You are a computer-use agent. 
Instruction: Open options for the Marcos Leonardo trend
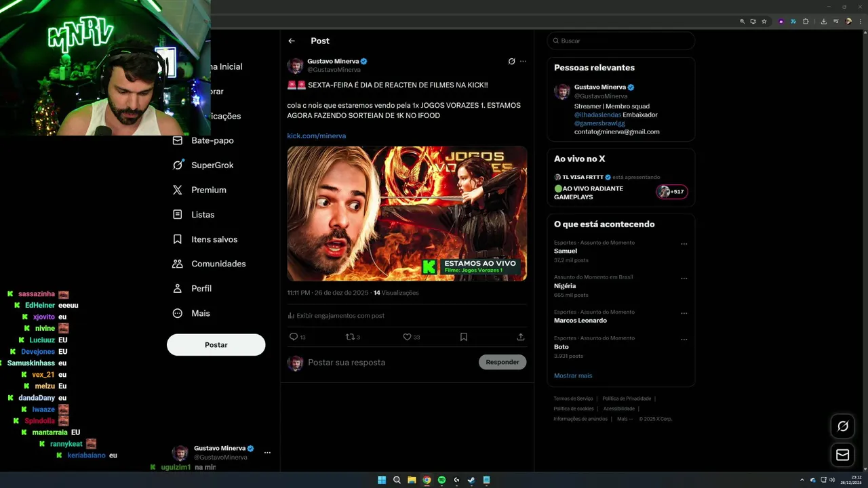(x=684, y=313)
